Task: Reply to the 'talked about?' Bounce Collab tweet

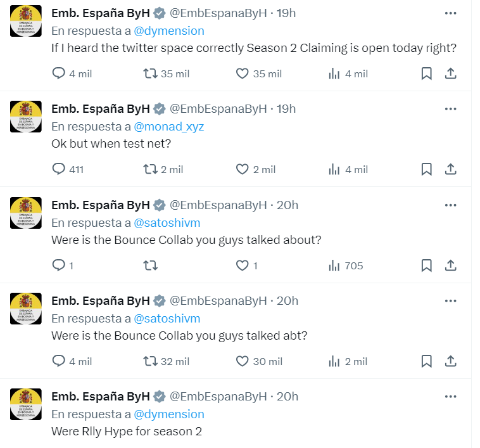Action: coord(63,266)
